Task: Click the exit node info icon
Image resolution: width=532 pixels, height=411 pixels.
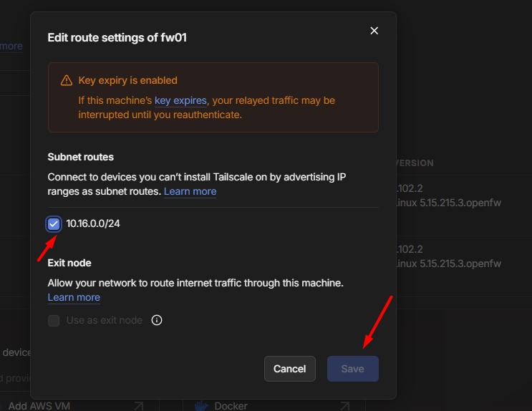Action: (156, 320)
